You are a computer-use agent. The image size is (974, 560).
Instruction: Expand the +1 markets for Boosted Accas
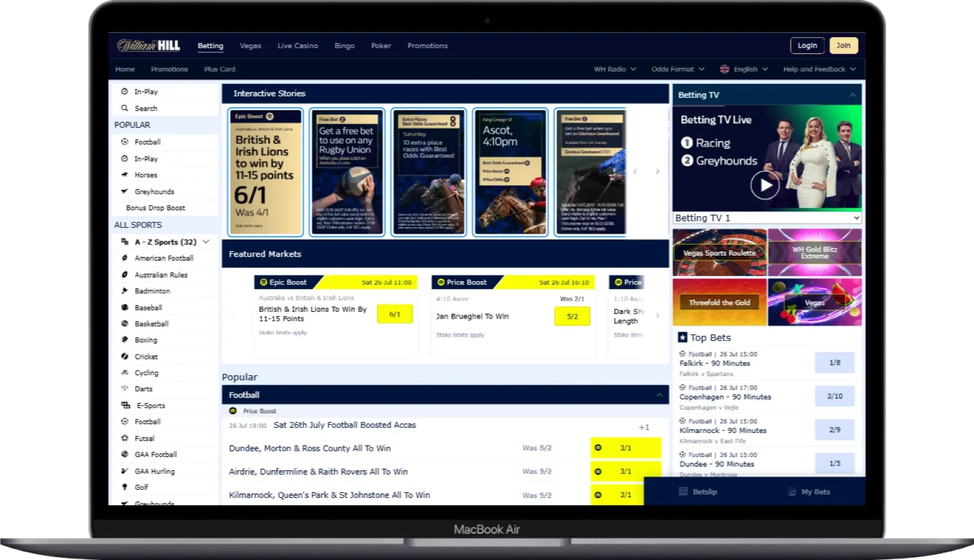coord(644,427)
